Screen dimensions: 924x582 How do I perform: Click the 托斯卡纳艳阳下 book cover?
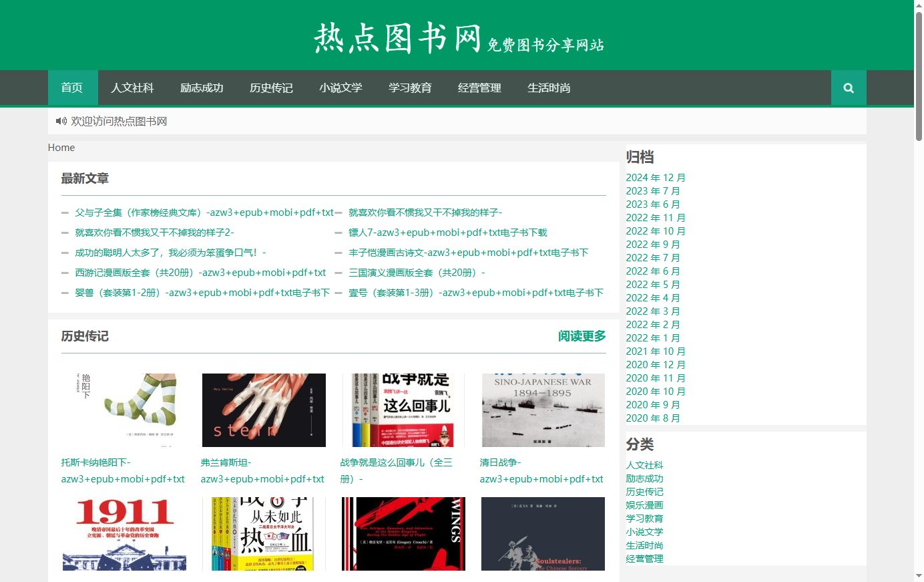tap(124, 410)
